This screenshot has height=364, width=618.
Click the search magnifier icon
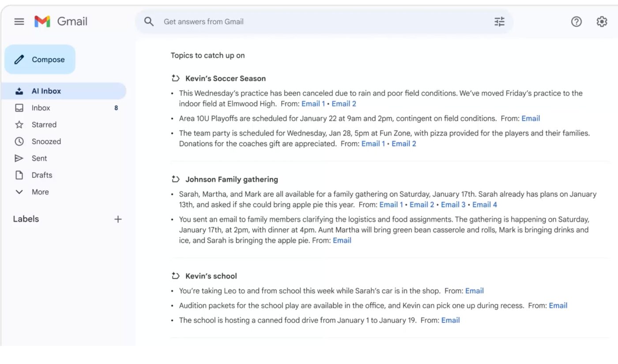coord(149,21)
